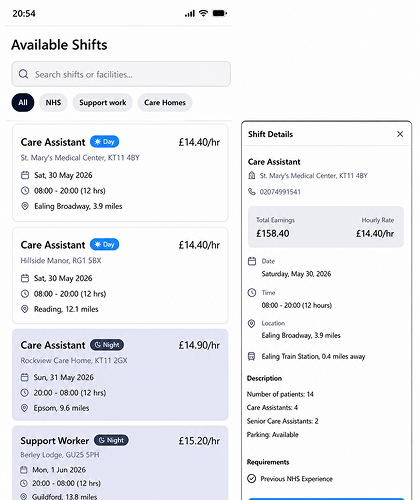
Task: Click the train icon for Ealing Train Station
Action: click(252, 356)
